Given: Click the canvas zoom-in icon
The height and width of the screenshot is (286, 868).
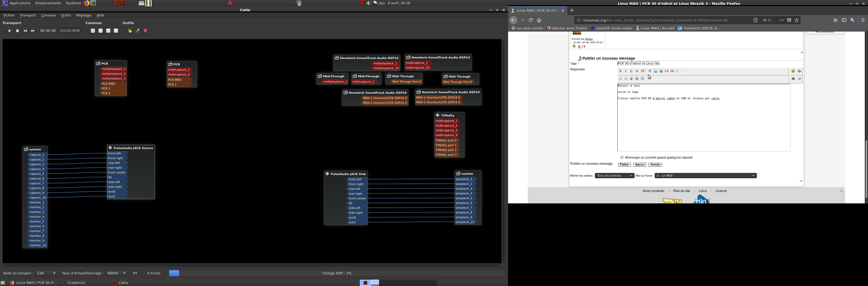Looking at the screenshot, I should tap(101, 31).
